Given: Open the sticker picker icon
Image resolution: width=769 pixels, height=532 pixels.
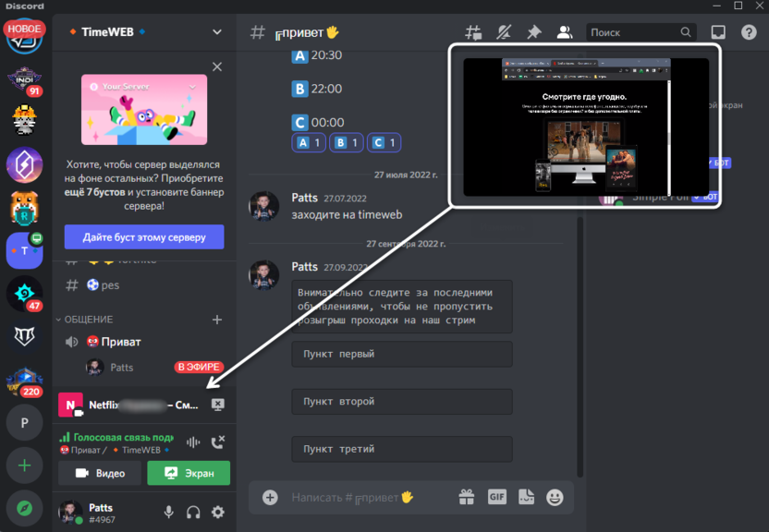Looking at the screenshot, I should point(526,497).
